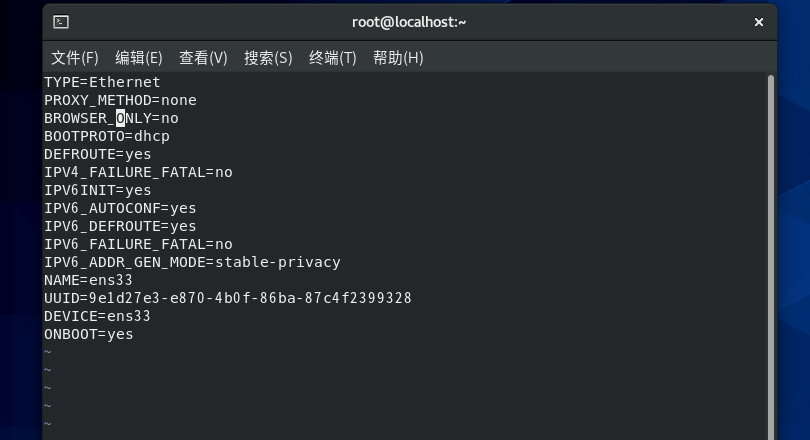This screenshot has height=440, width=810.
Task: Click the UUID value line
Action: pos(228,298)
